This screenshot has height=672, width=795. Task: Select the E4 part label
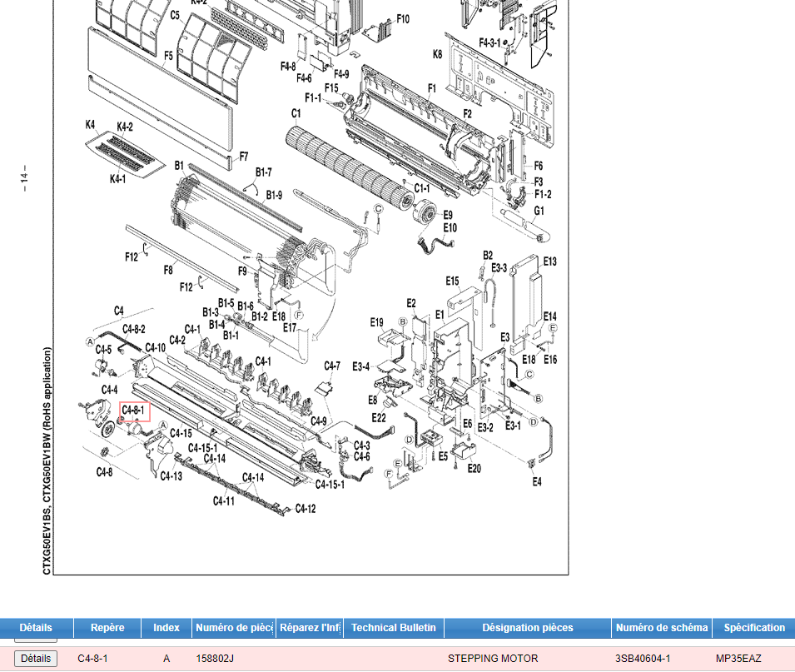(537, 482)
